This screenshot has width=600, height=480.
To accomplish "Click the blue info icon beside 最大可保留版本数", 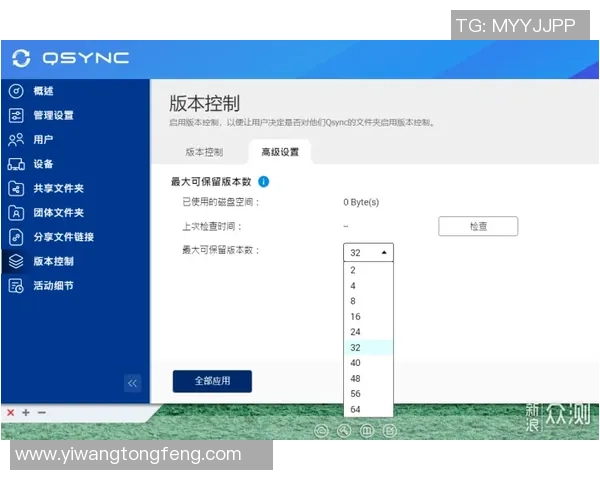I will click(x=264, y=182).
